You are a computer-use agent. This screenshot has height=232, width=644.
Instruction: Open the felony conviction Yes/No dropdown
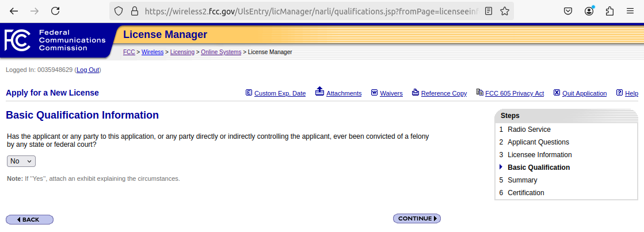21,161
